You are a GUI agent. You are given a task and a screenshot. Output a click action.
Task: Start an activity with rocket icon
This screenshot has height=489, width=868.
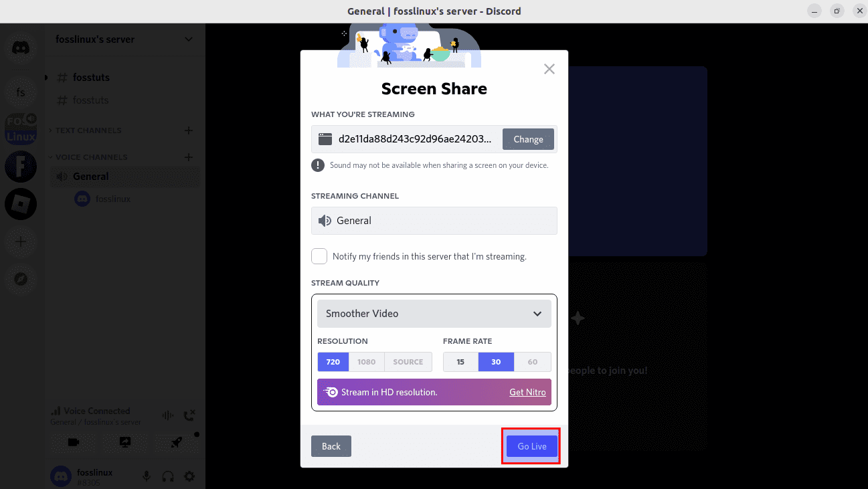(x=177, y=442)
